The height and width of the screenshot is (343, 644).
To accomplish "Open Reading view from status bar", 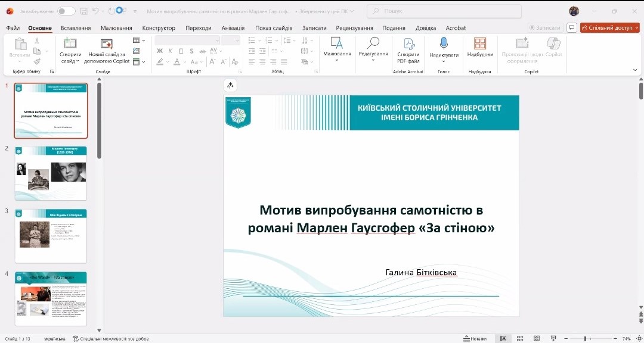I will [x=536, y=338].
